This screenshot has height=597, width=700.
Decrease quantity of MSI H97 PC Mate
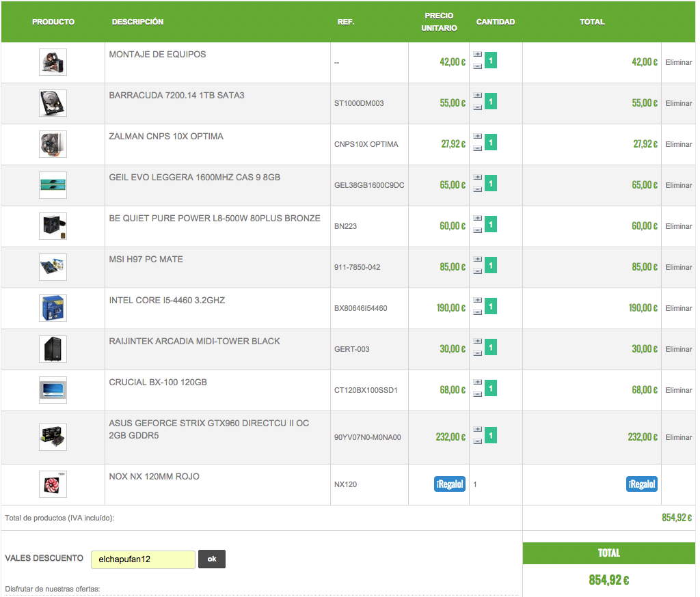[x=477, y=271]
